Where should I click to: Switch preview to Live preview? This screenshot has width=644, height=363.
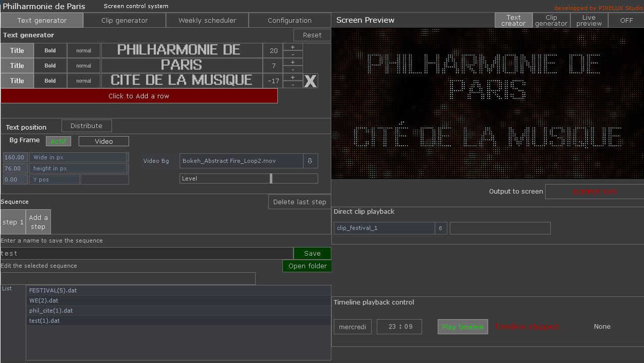(589, 20)
